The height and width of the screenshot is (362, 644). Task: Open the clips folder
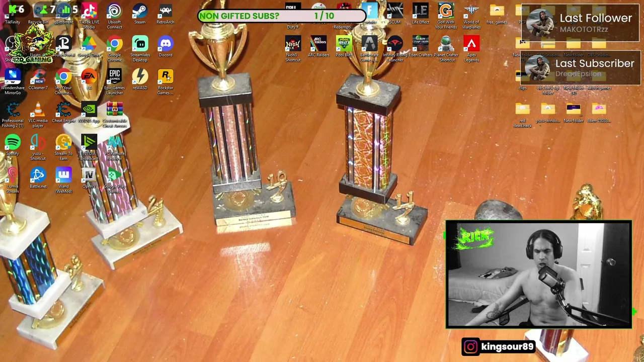point(523,79)
